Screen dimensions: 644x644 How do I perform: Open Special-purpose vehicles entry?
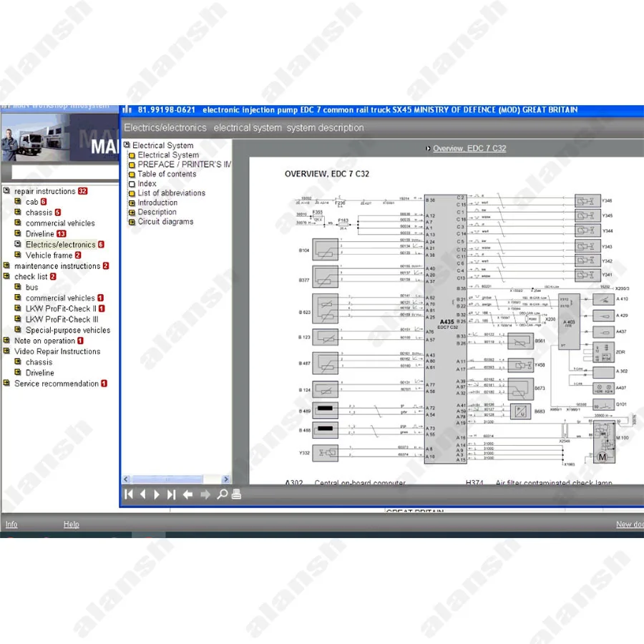click(68, 330)
